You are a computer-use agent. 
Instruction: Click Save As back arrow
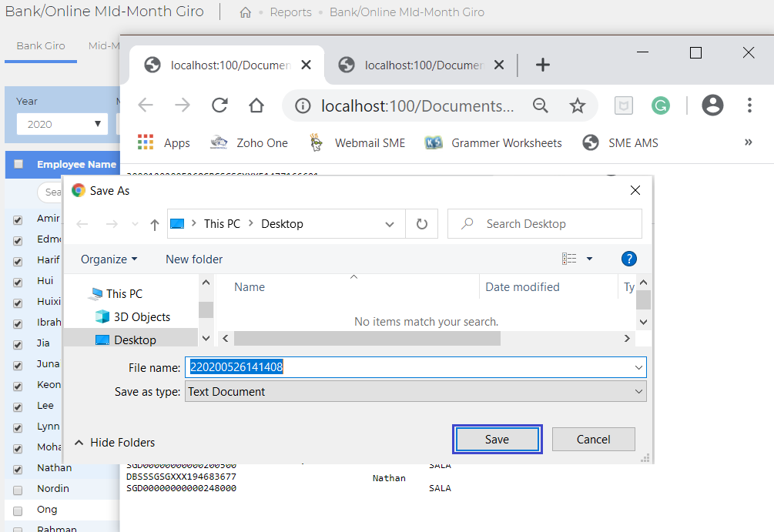(x=82, y=224)
